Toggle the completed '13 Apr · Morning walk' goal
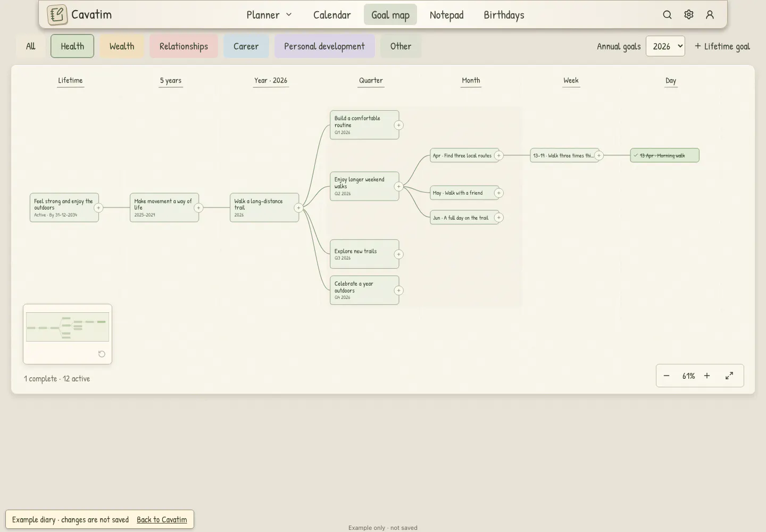766x532 pixels. [x=664, y=155]
